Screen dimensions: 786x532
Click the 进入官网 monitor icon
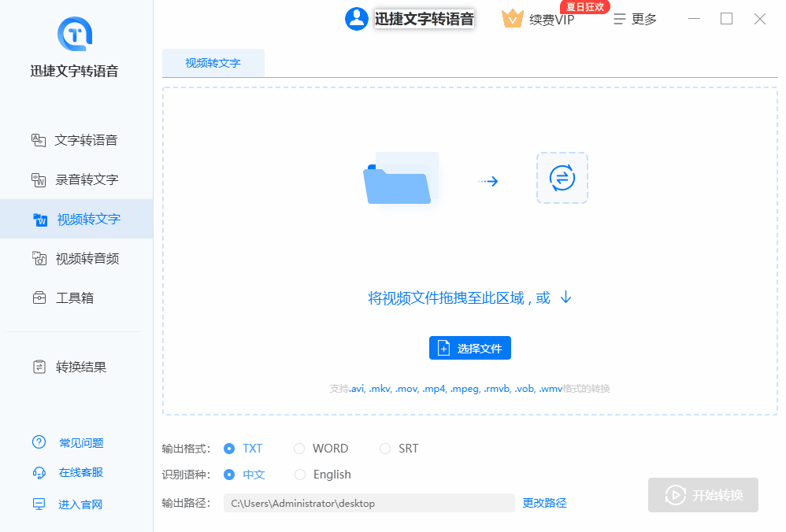[x=39, y=504]
